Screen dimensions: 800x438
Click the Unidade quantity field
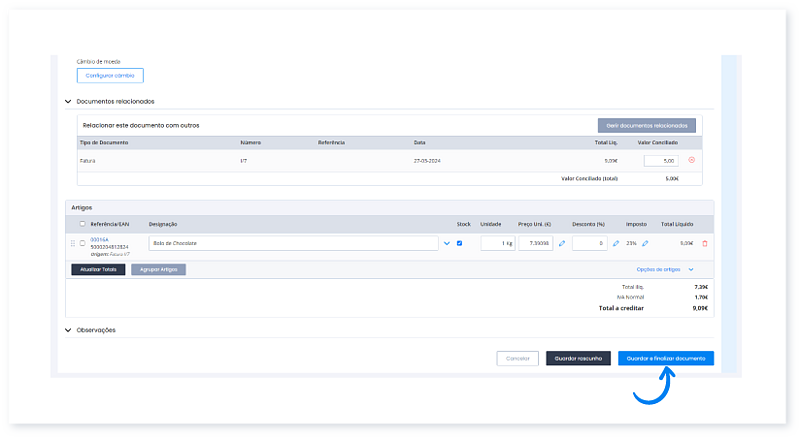coord(496,243)
